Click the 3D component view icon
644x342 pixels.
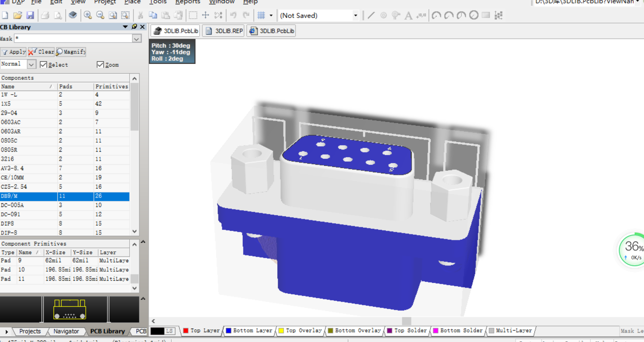click(73, 15)
